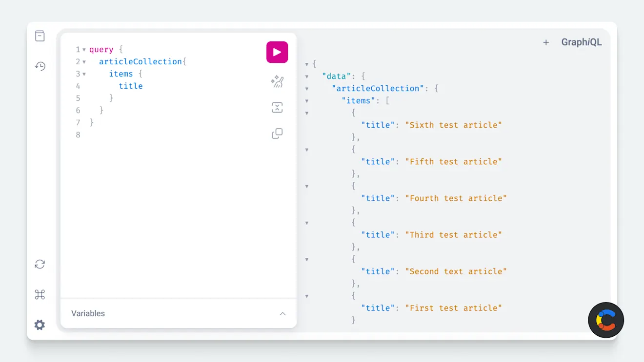Click "Third test article" value
This screenshot has width=644, height=362.
[454, 235]
